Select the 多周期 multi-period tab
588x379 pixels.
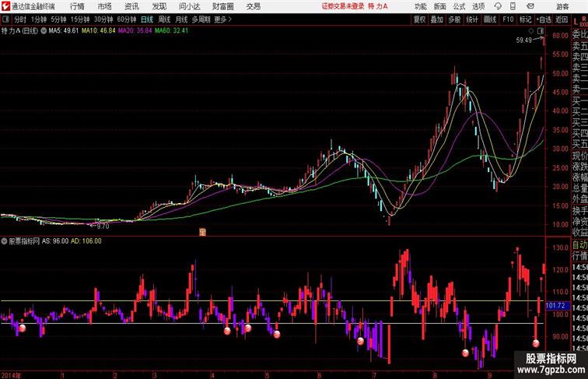pos(201,19)
